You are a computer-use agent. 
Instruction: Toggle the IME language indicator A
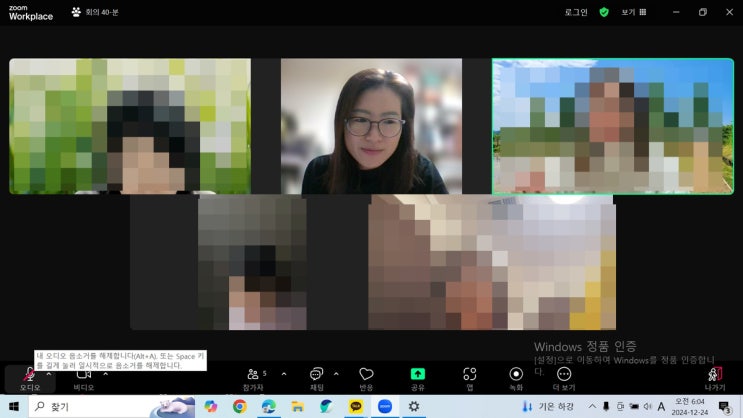661,407
